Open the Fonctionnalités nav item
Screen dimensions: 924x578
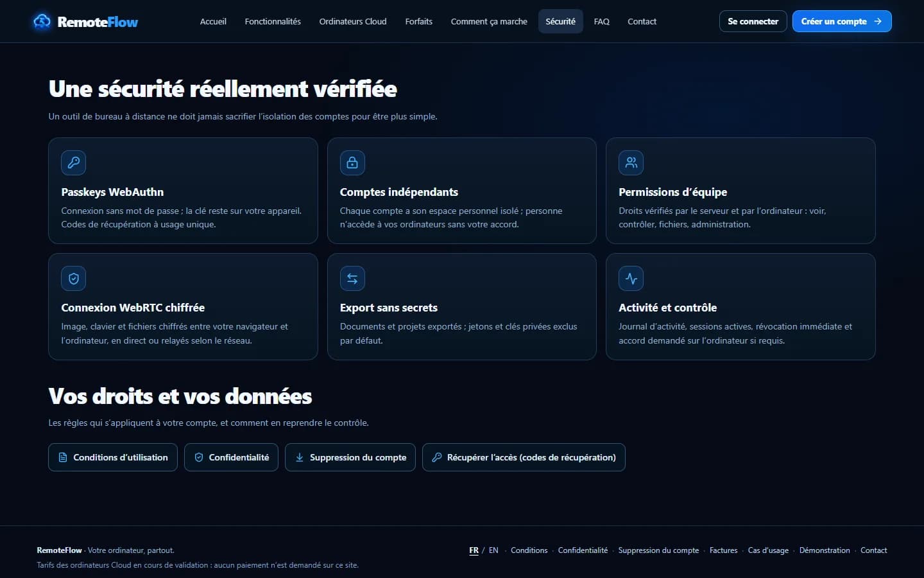[x=273, y=21]
